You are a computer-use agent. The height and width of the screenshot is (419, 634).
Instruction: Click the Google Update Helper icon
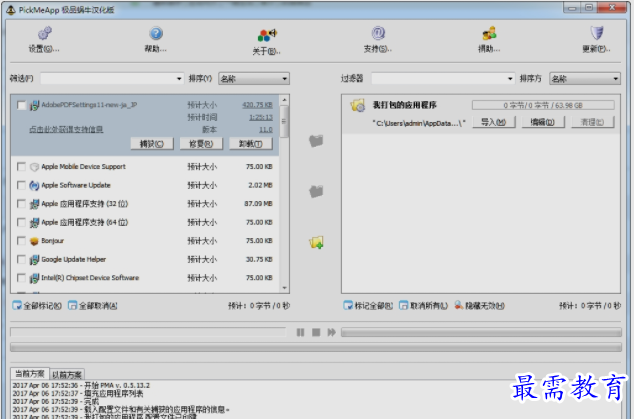click(34, 259)
